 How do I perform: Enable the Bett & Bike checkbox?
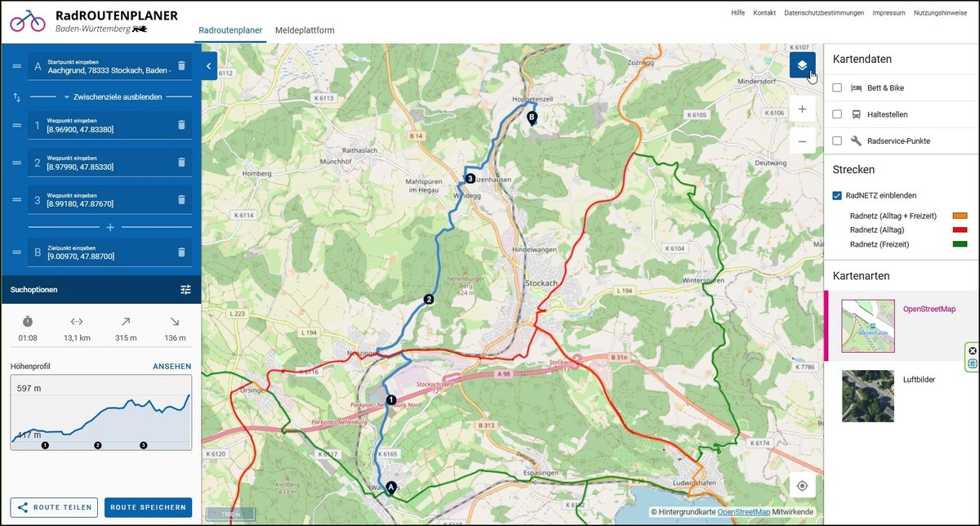[x=837, y=87]
